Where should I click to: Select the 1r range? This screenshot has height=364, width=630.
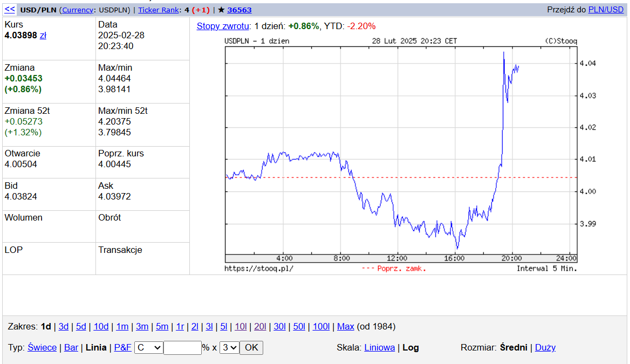tap(180, 327)
